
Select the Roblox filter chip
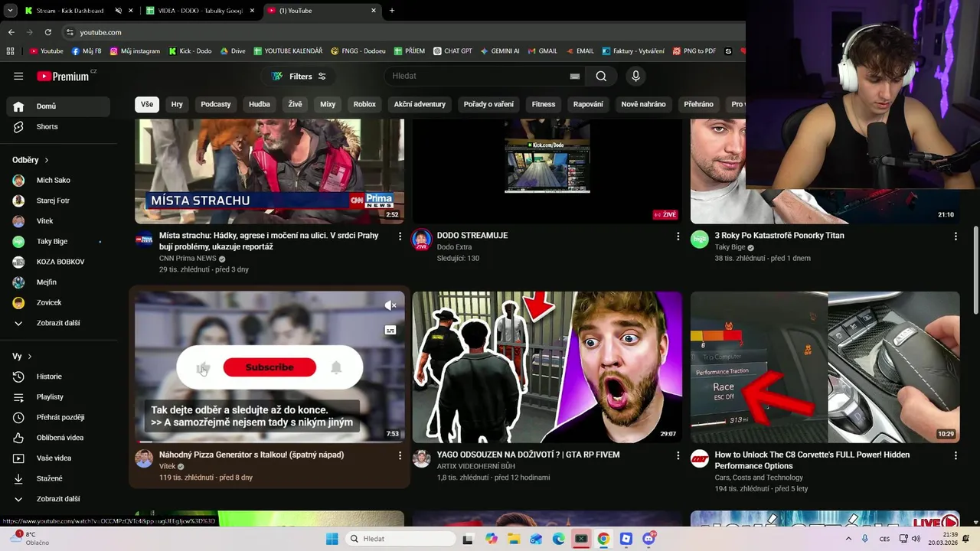pos(364,104)
